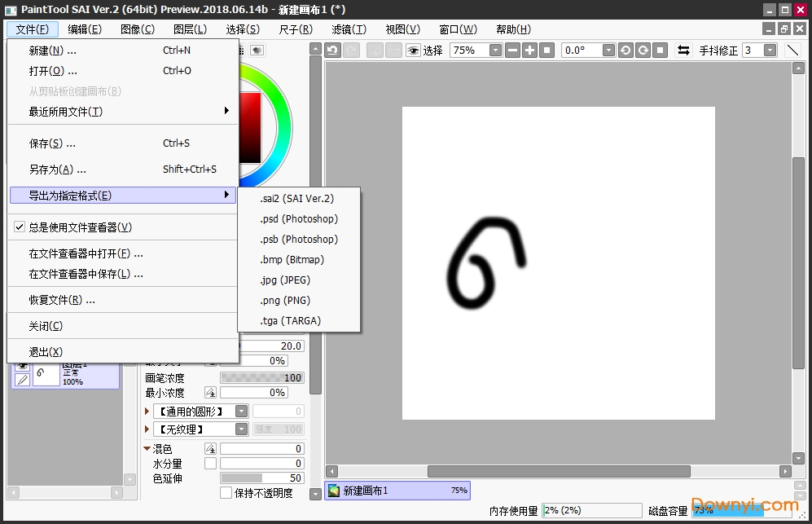Image resolution: width=812 pixels, height=524 pixels.
Task: Choose .png (PNG) export format
Action: point(285,300)
